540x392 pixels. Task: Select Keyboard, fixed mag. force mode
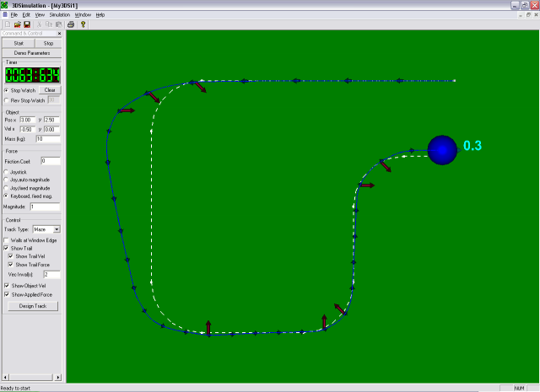click(x=6, y=196)
